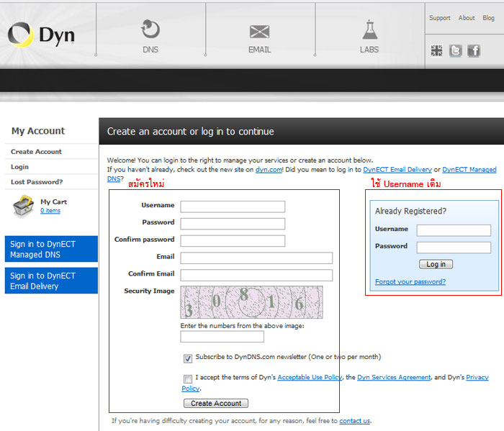Click the My Account heading
Image resolution: width=504 pixels, height=431 pixels.
point(38,131)
